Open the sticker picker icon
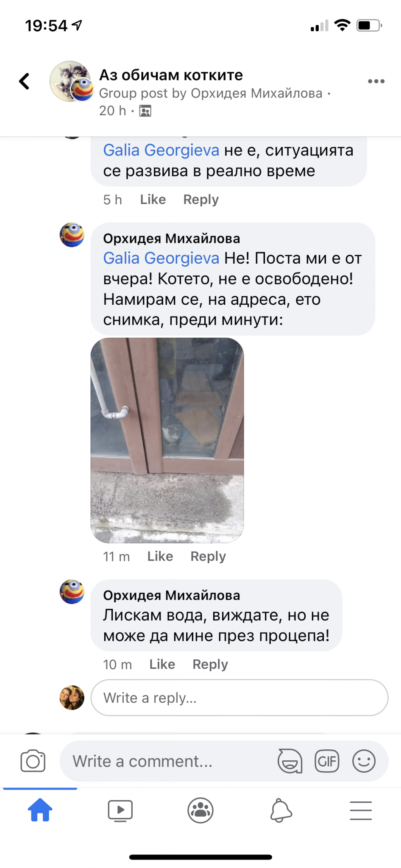The height and width of the screenshot is (868, 401). coord(290,761)
